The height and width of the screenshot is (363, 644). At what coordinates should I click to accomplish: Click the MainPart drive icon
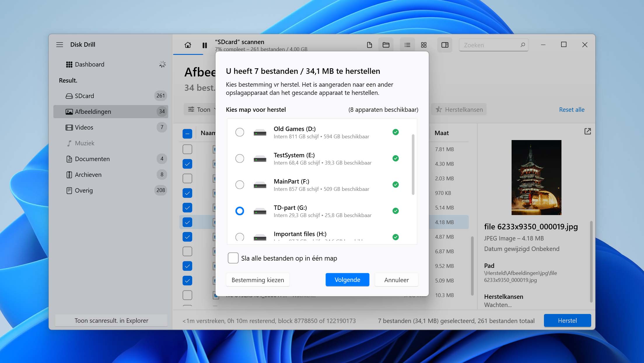click(260, 185)
